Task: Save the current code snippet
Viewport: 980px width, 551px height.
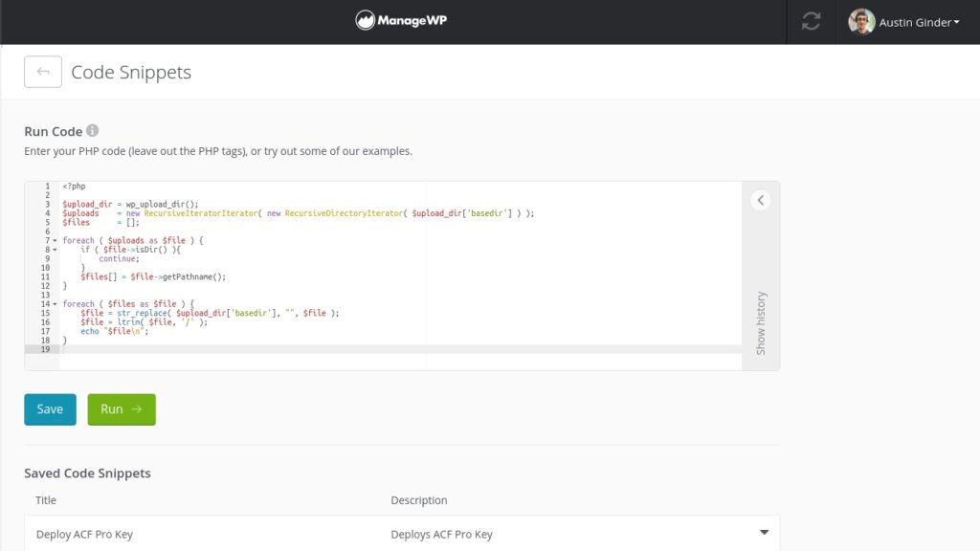Action: point(50,409)
